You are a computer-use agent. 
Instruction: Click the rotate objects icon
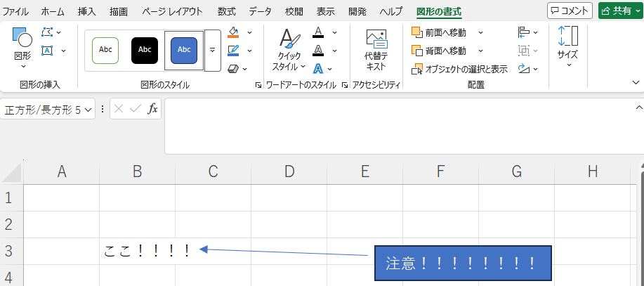click(x=524, y=69)
